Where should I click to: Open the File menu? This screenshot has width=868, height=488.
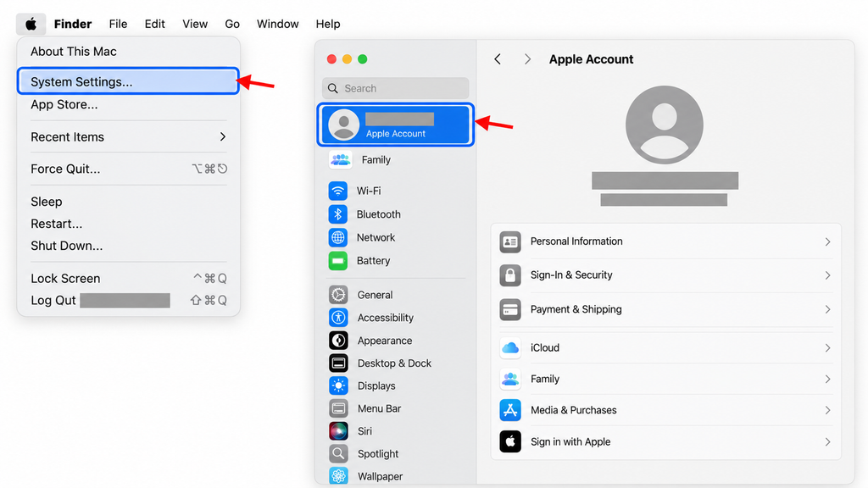tap(118, 24)
